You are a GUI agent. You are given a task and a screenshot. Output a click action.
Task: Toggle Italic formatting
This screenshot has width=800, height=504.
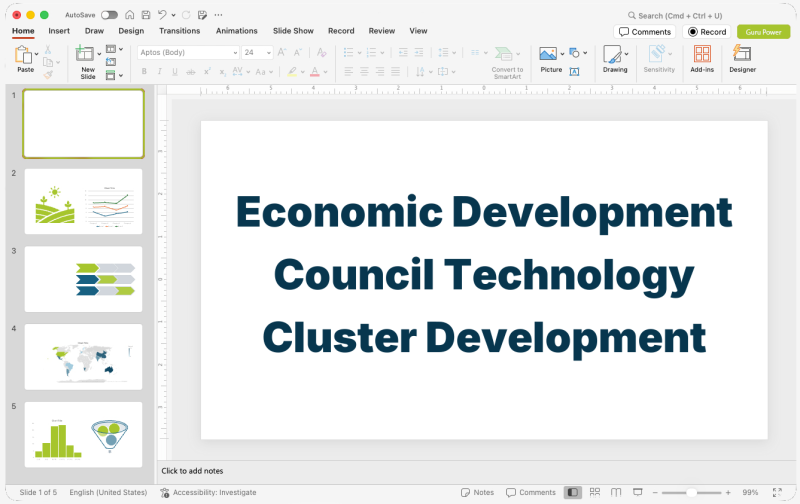tap(160, 72)
